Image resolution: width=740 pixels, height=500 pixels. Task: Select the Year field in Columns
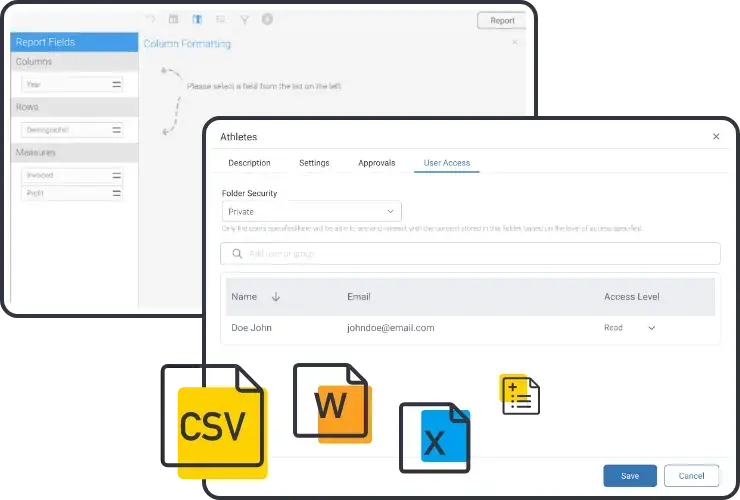72,85
